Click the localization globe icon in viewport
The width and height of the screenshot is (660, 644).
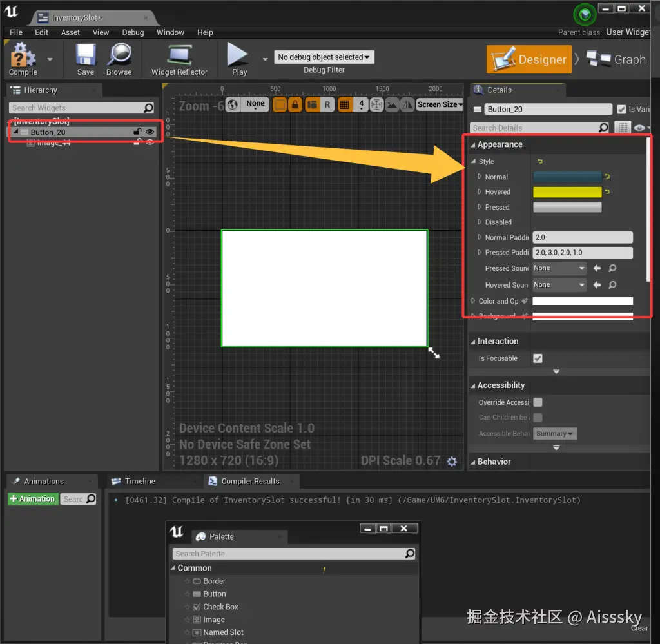tap(233, 104)
